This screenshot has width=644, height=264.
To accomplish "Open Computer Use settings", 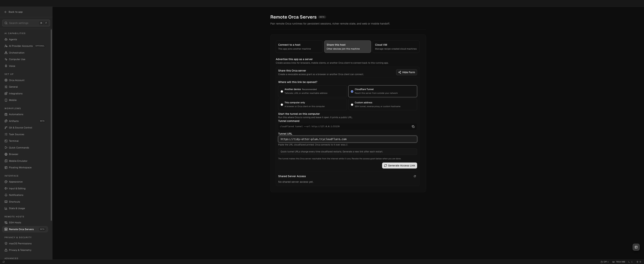I will 25,59.
